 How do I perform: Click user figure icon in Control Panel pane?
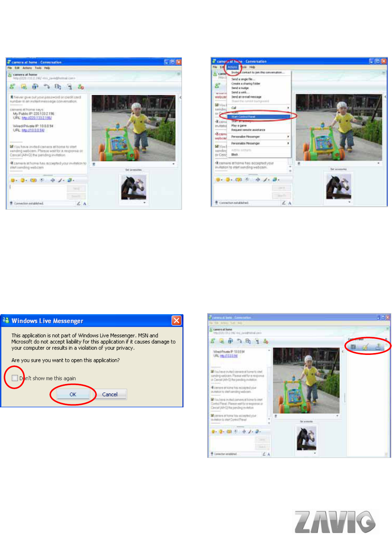pyautogui.click(x=378, y=347)
